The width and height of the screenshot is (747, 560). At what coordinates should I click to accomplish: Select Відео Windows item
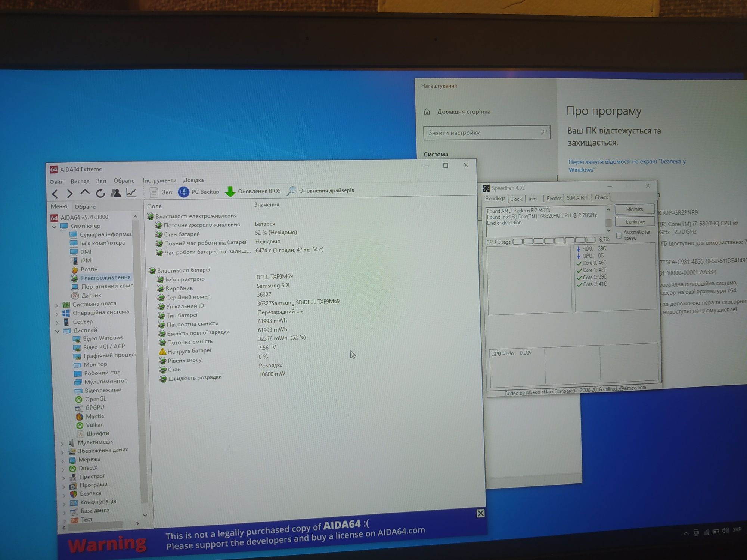pos(99,339)
